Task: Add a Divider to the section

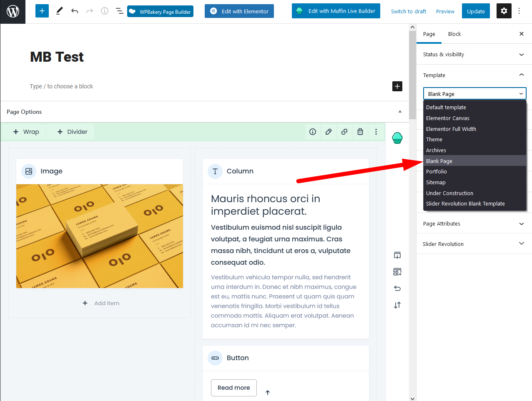Action: click(73, 132)
